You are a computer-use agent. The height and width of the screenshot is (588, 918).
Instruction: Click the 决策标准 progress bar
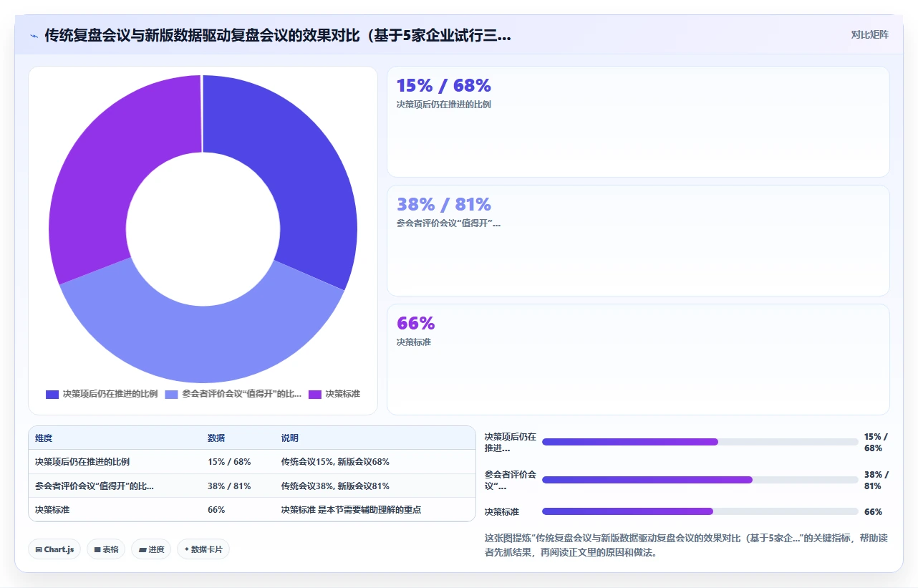coord(700,511)
